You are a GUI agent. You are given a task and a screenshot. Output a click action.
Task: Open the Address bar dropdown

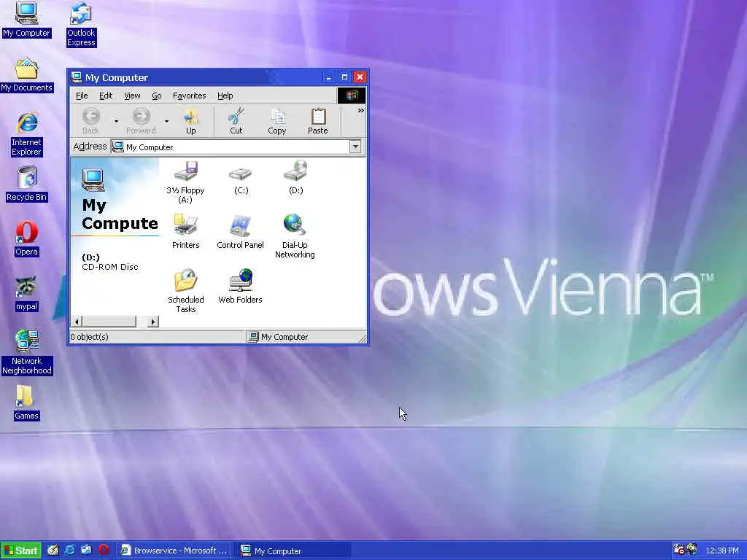point(355,147)
